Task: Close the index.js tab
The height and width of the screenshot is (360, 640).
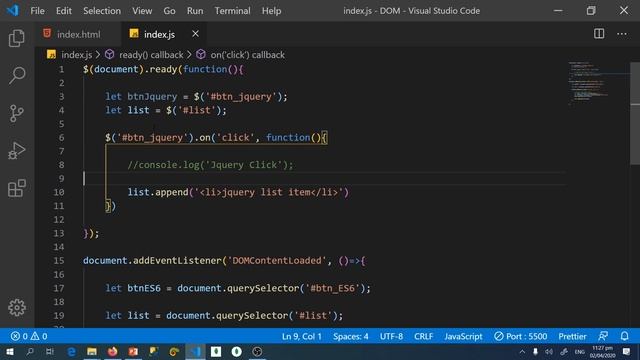Action: click(x=196, y=34)
